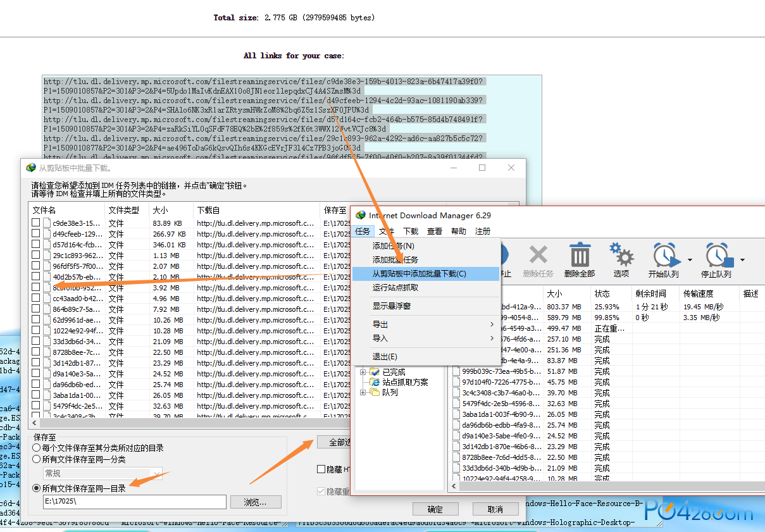The width and height of the screenshot is (765, 532).
Task: Check the d49cfeeb file checkbox in batch dialog
Action: point(36,234)
